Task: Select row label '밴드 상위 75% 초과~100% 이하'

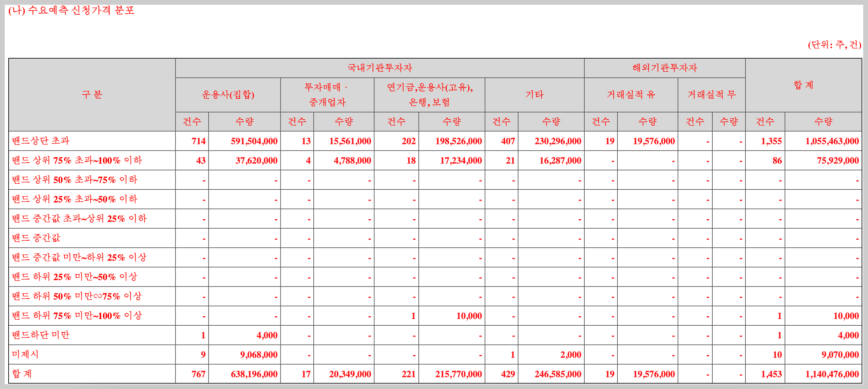Action: point(77,160)
